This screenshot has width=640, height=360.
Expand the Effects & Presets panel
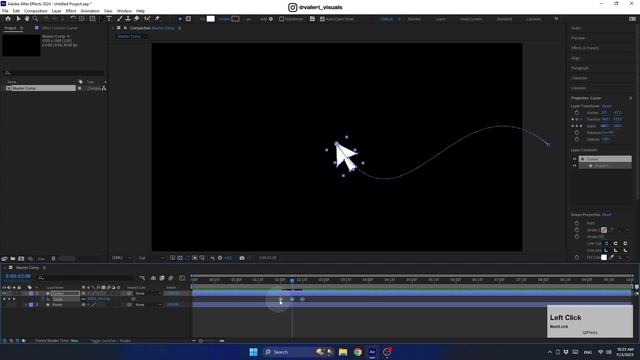[585, 48]
